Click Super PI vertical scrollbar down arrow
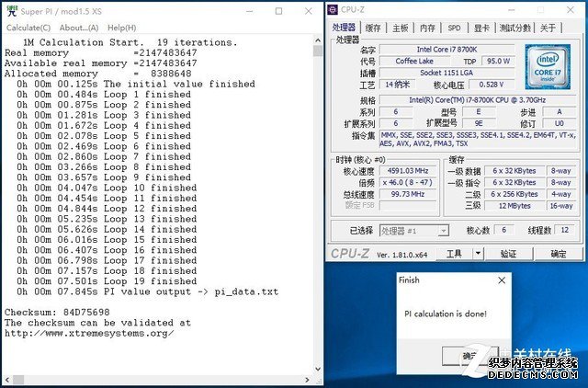 [318, 369]
